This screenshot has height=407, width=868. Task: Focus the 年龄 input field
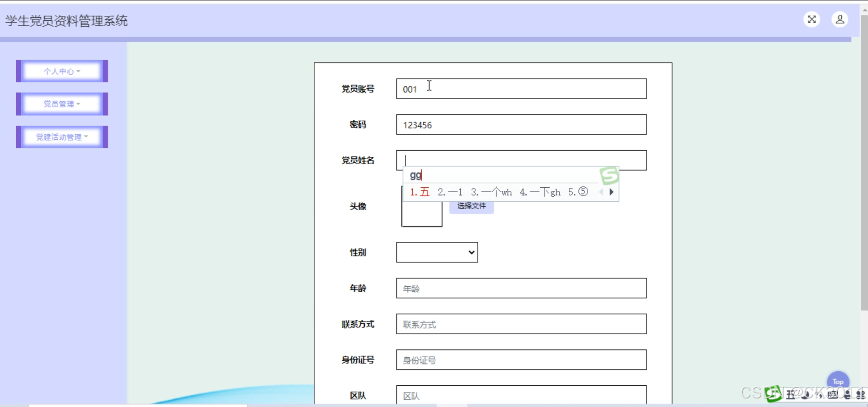pyautogui.click(x=521, y=288)
